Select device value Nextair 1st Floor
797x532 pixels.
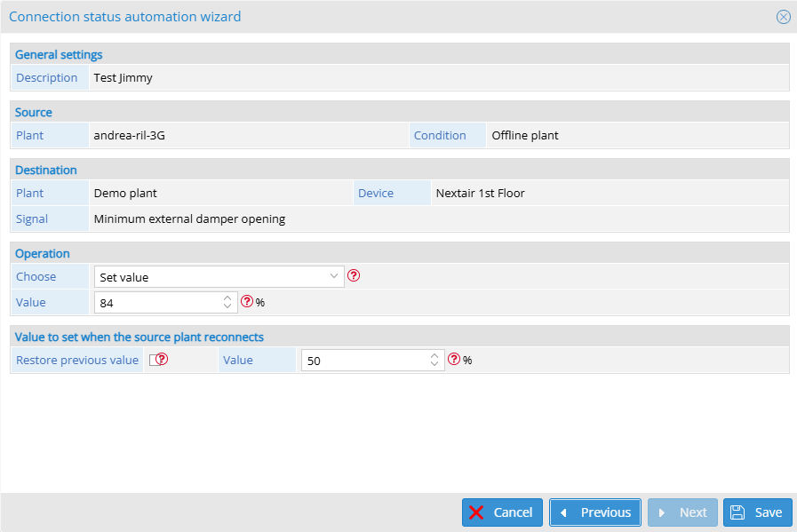tap(481, 193)
